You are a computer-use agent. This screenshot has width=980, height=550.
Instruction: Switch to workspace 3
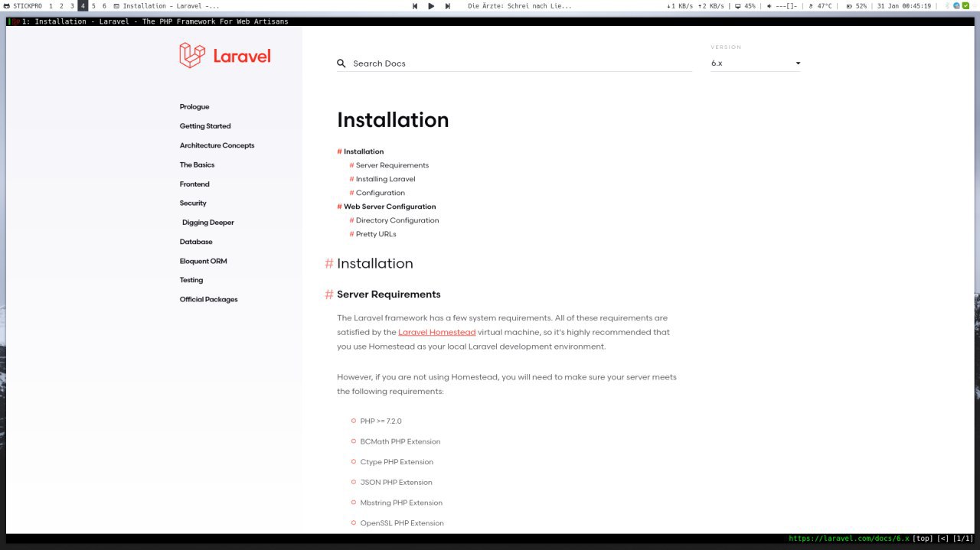72,6
